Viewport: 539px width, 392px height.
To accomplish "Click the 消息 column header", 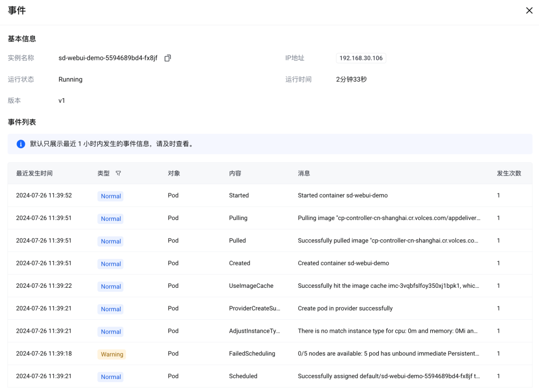I will coord(304,174).
